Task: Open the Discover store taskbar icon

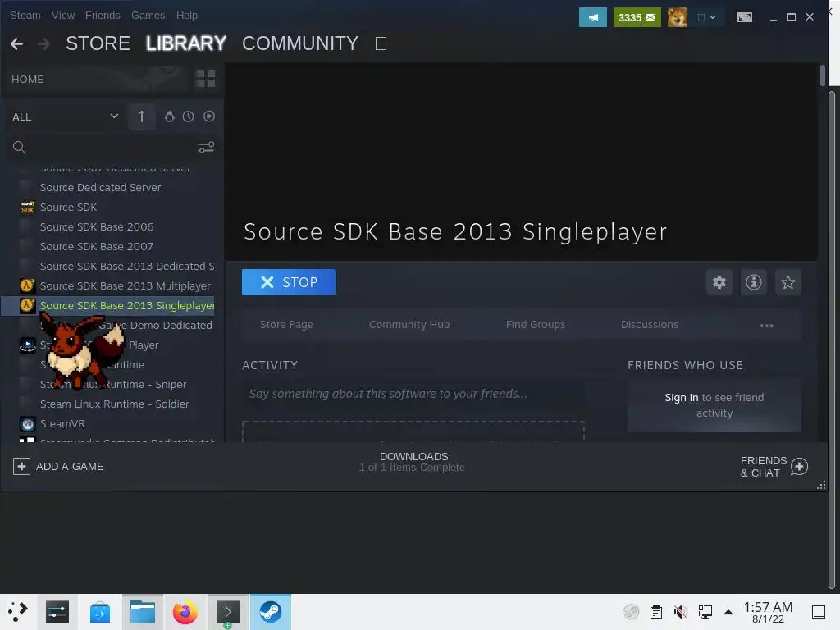Action: (x=100, y=612)
